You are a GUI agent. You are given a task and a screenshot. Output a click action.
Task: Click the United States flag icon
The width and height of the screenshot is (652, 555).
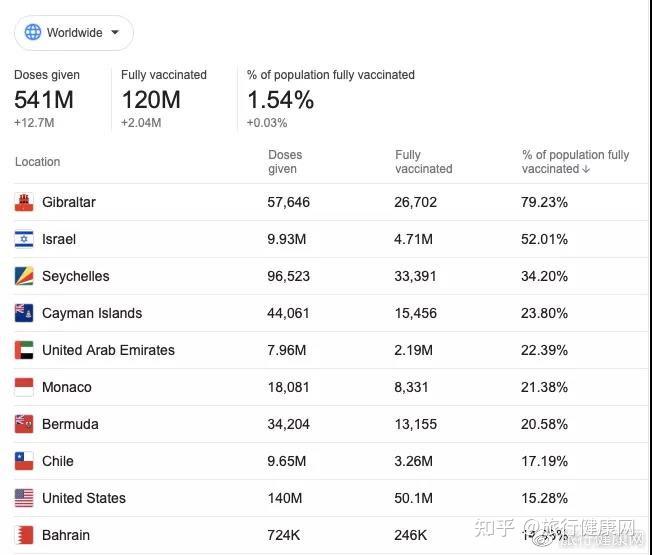tap(24, 498)
